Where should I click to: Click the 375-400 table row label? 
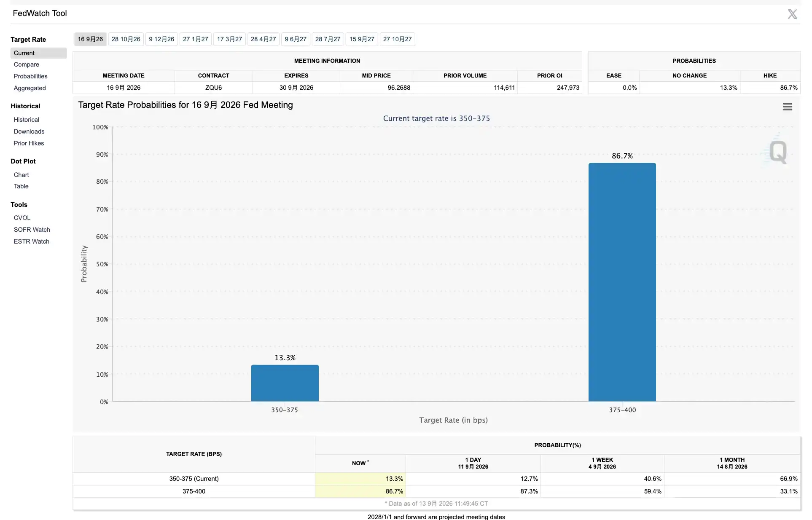pos(194,491)
